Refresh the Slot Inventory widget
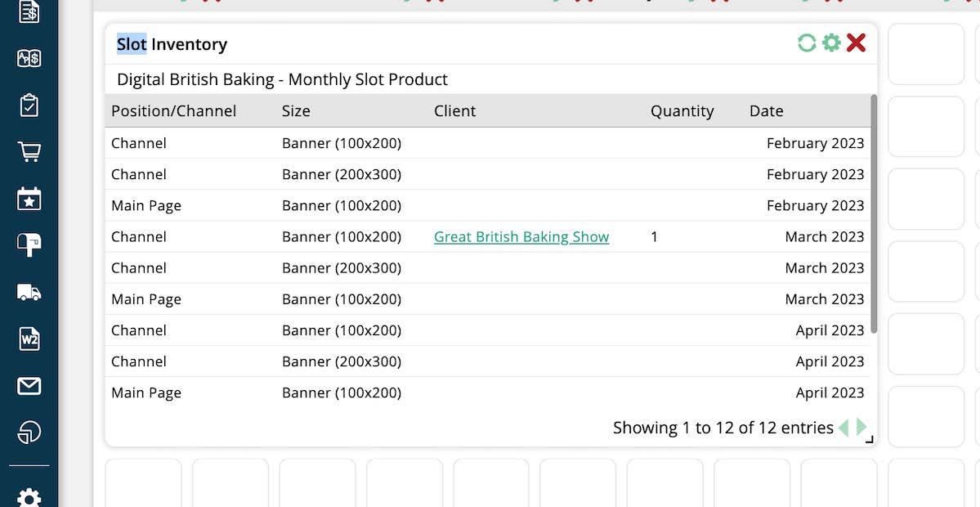 tap(807, 43)
